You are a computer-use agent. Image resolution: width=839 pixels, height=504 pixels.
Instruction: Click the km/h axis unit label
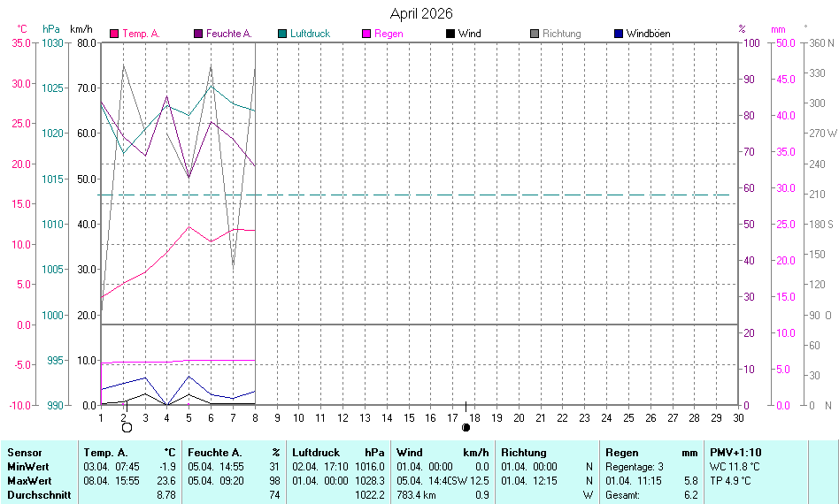pos(82,29)
